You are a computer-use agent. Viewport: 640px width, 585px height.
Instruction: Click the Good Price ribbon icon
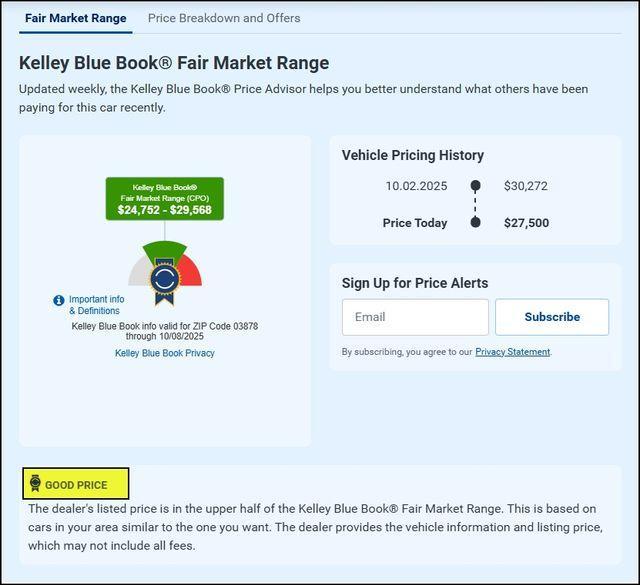[x=35, y=484]
